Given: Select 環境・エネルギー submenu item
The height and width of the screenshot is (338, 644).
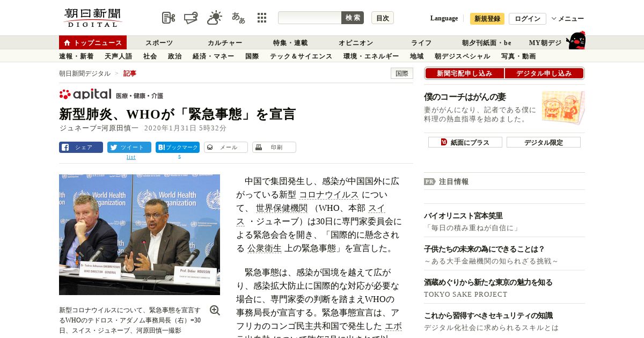Looking at the screenshot, I should tap(371, 56).
